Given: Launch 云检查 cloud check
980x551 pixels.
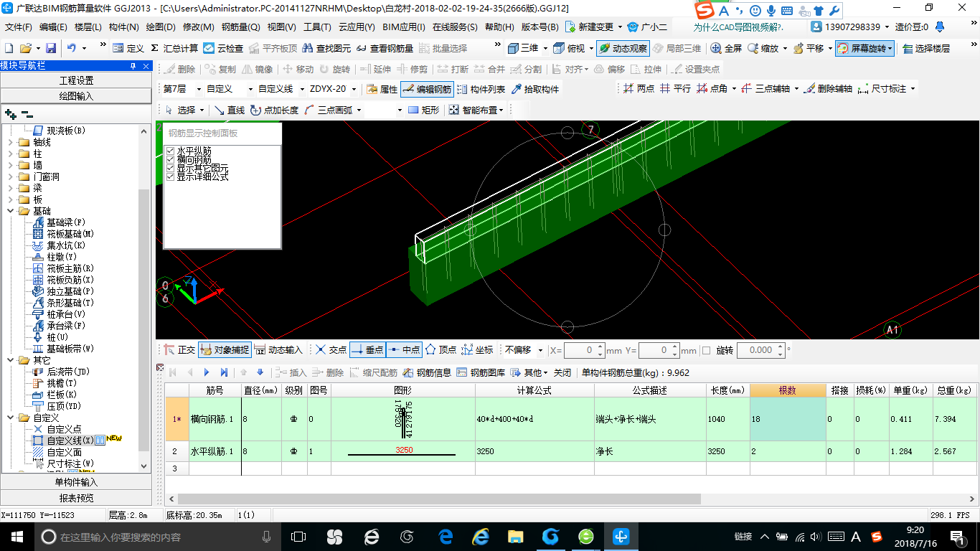Looking at the screenshot, I should tap(223, 48).
